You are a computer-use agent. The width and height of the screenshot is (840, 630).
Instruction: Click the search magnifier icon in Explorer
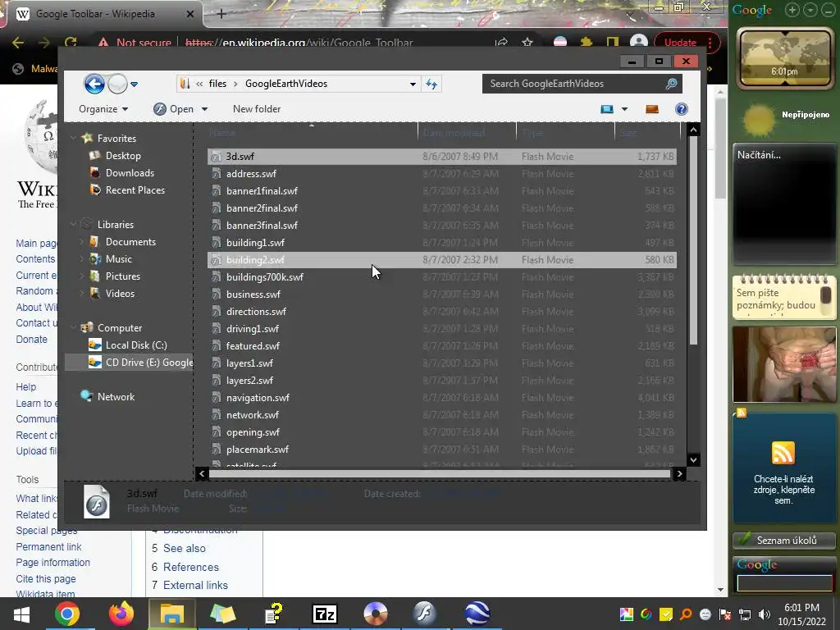tap(671, 84)
